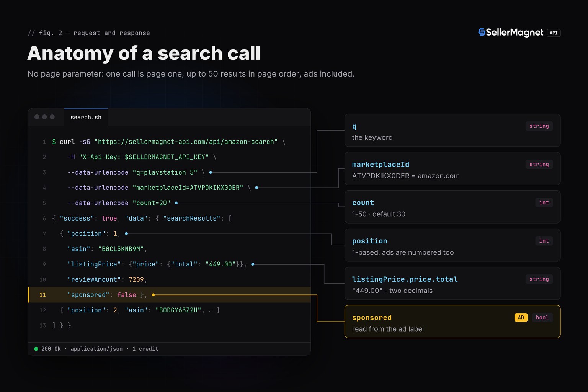Click the "the keyword" description

coord(372,137)
